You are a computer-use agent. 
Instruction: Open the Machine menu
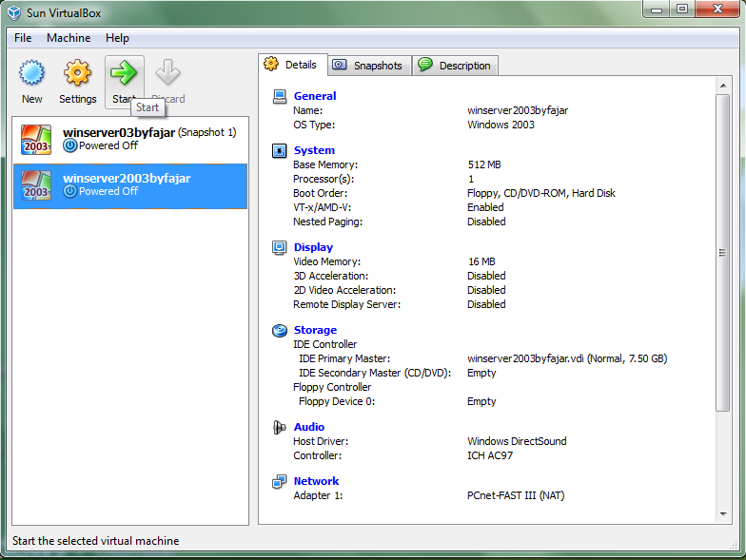[69, 38]
